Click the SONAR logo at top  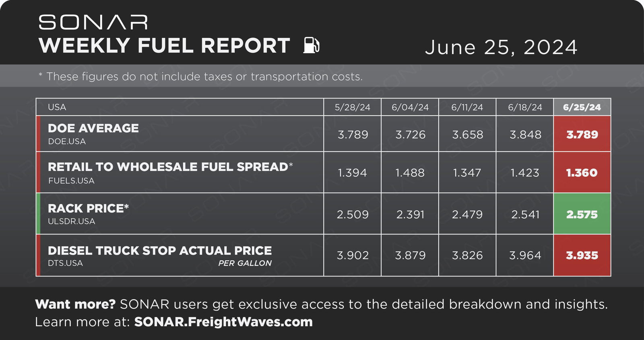tap(93, 22)
